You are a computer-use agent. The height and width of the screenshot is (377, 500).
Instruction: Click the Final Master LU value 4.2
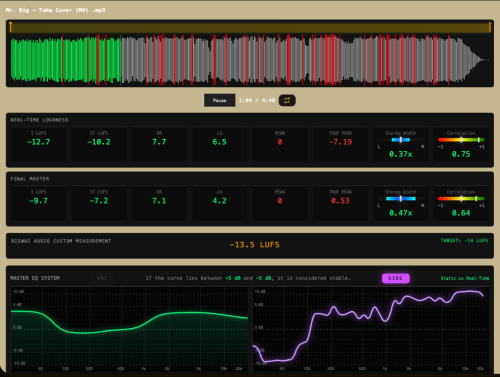(x=219, y=201)
